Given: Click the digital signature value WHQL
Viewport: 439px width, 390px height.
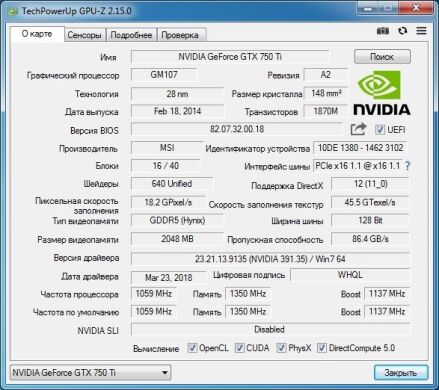Looking at the screenshot, I should click(x=350, y=275).
